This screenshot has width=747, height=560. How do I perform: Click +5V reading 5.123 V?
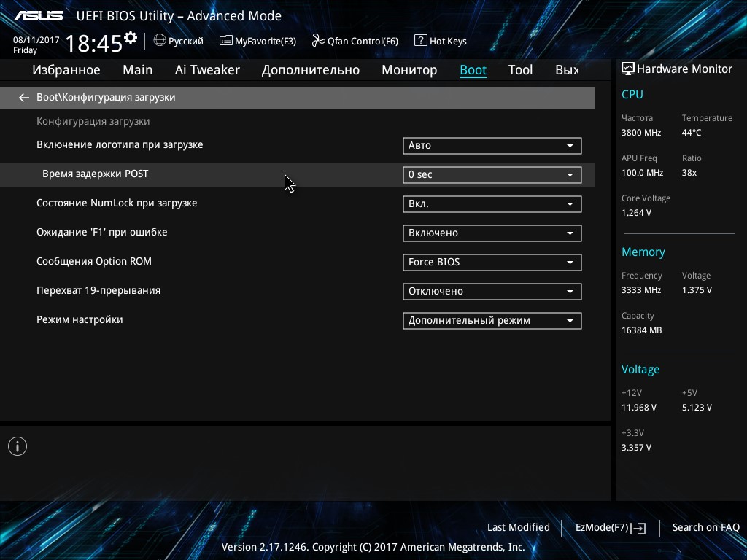pos(697,408)
